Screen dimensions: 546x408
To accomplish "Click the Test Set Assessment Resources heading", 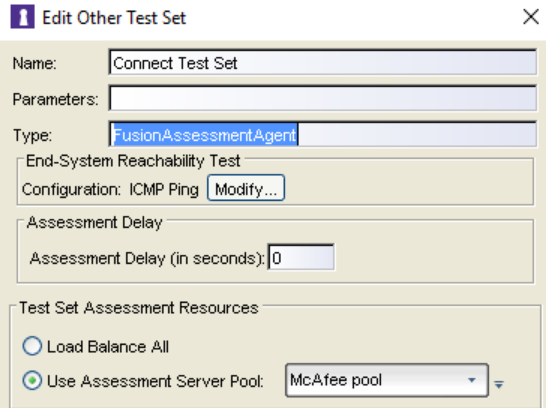I will [x=139, y=308].
